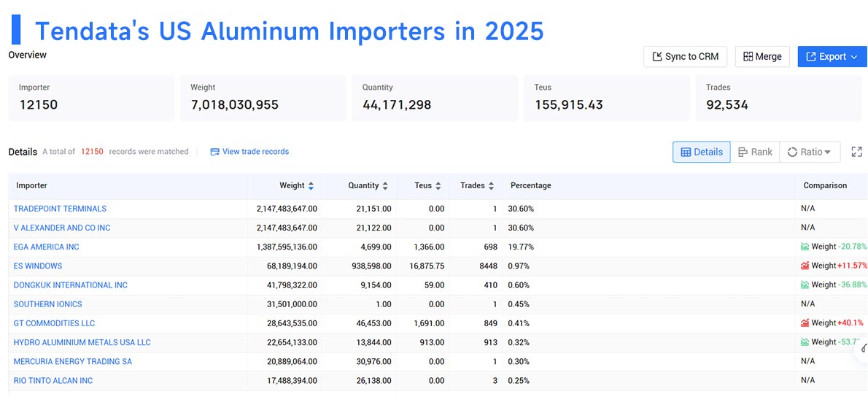
Task: Click the HYDRO ALUMINIUM comparison chart icon
Action: [805, 342]
